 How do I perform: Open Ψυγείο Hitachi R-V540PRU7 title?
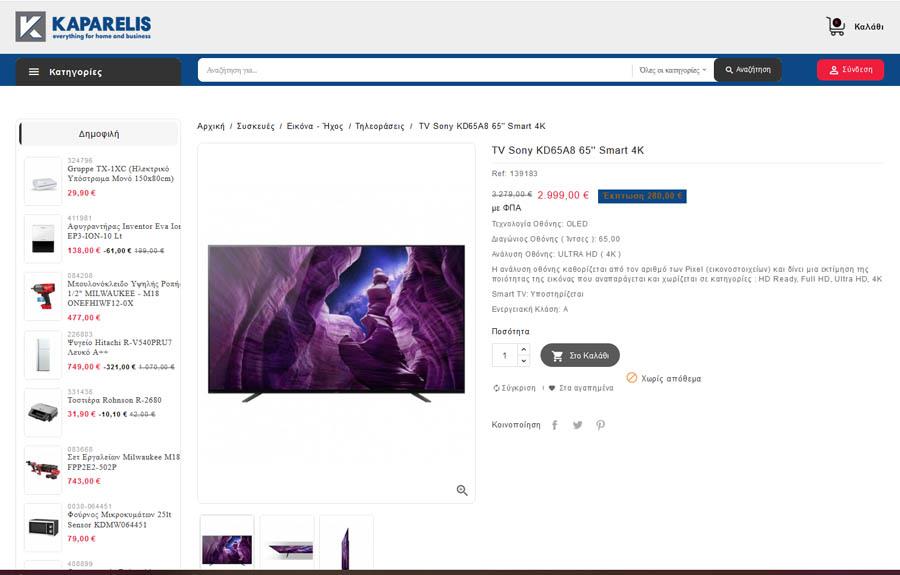tap(119, 347)
